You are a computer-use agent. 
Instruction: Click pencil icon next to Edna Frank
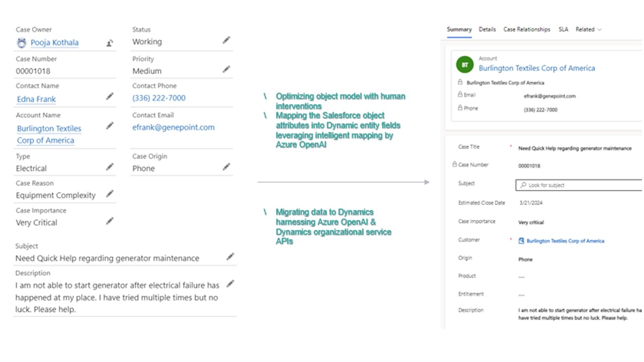[x=110, y=97]
